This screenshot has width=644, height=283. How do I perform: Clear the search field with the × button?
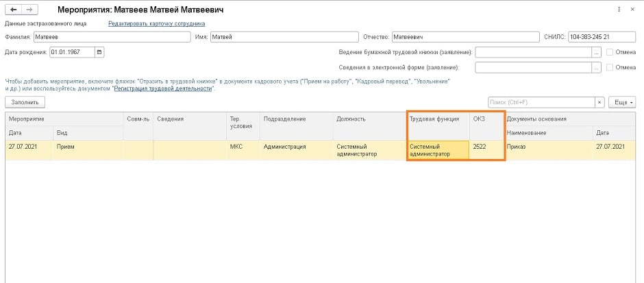point(601,102)
